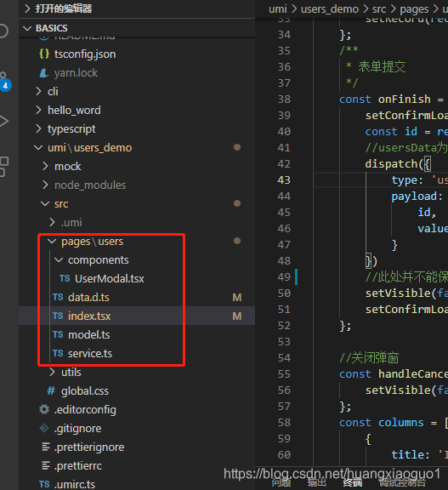Click the hash icon beside global.css
The height and width of the screenshot is (490, 448).
[x=51, y=390]
